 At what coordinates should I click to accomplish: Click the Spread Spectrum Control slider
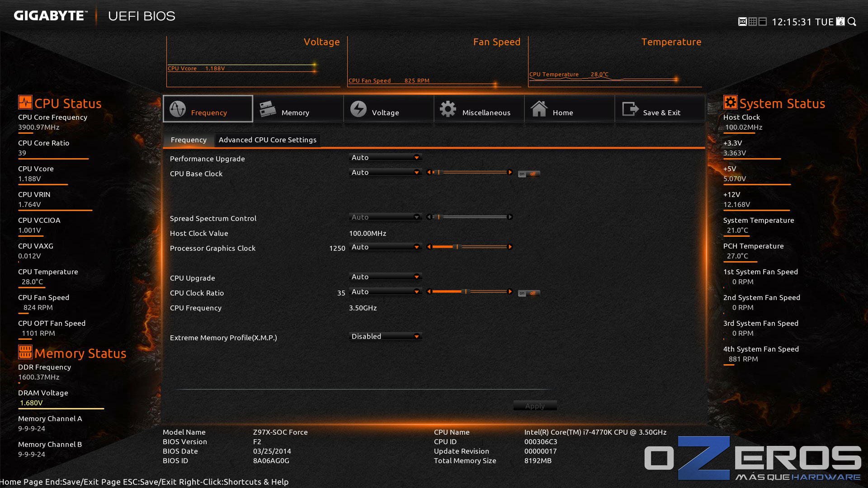coord(470,217)
